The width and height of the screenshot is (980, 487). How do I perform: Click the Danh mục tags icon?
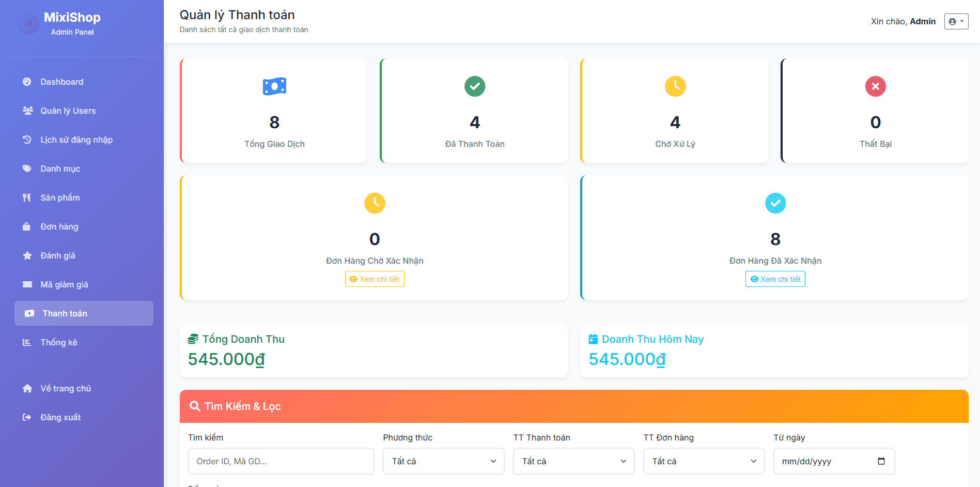27,169
